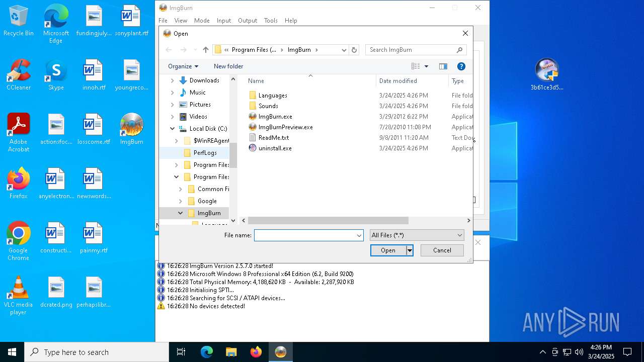Image resolution: width=644 pixels, height=362 pixels.
Task: Sort by the Type column header
Action: [458, 81]
